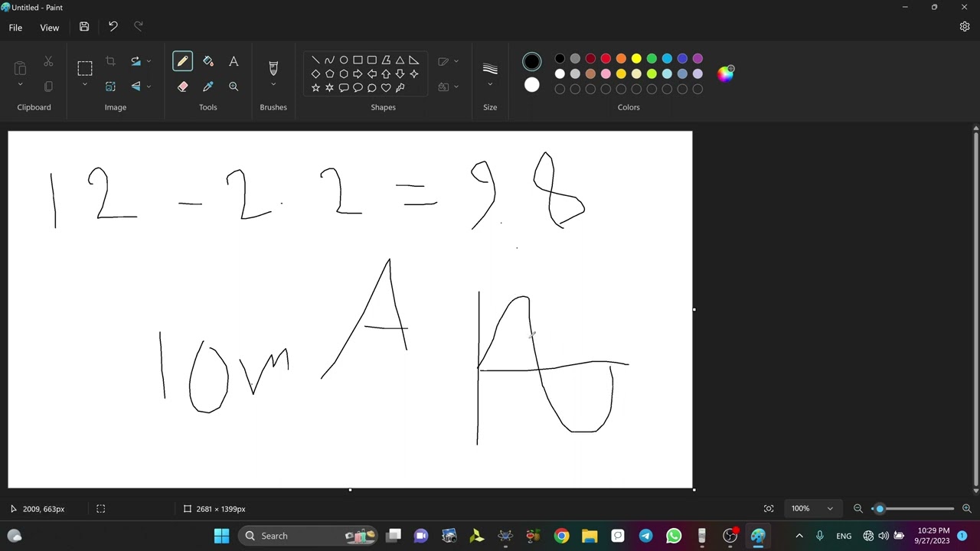Select the Fill bucket tool
980x551 pixels.
pos(208,61)
